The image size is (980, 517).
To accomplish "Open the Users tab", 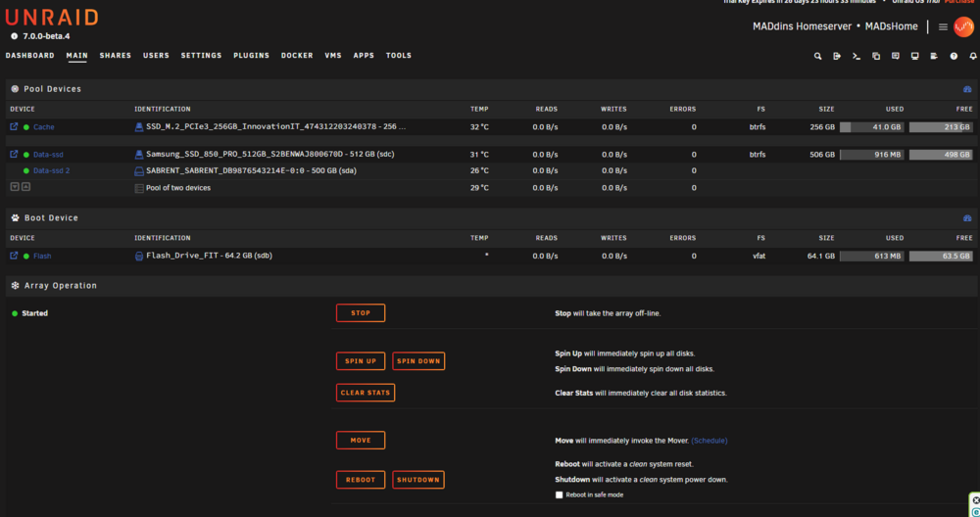I will click(156, 56).
